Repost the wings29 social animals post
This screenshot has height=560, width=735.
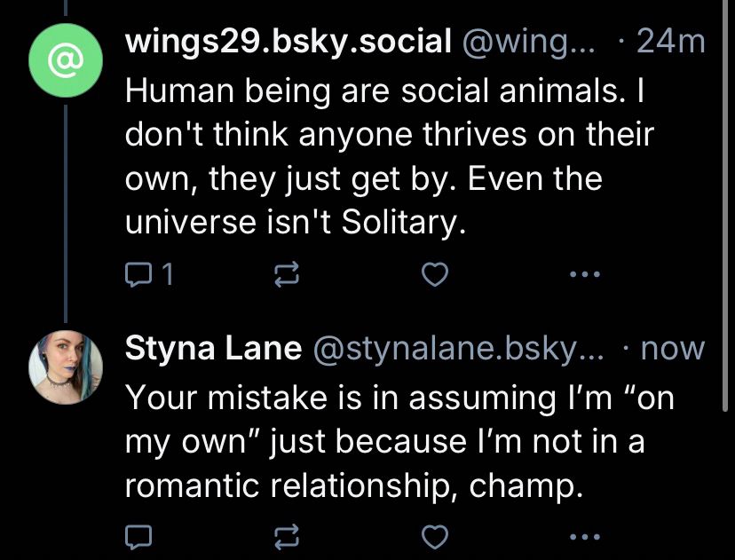pos(286,277)
